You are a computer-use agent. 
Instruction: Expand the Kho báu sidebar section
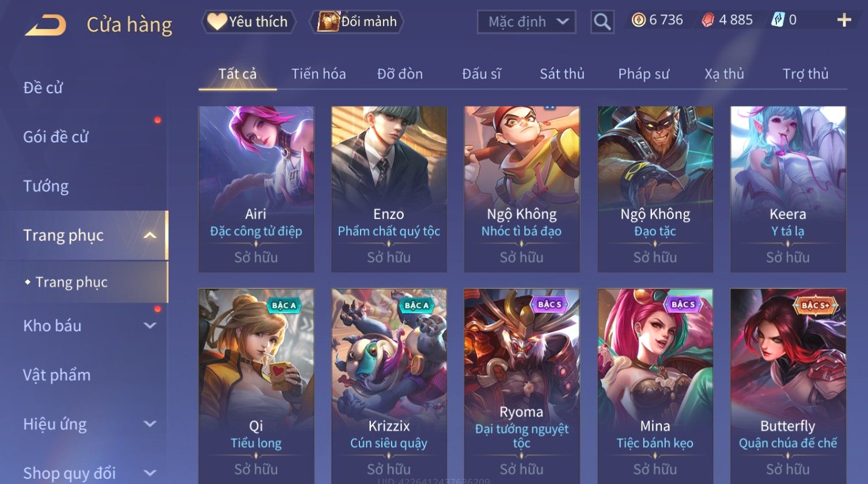(150, 326)
